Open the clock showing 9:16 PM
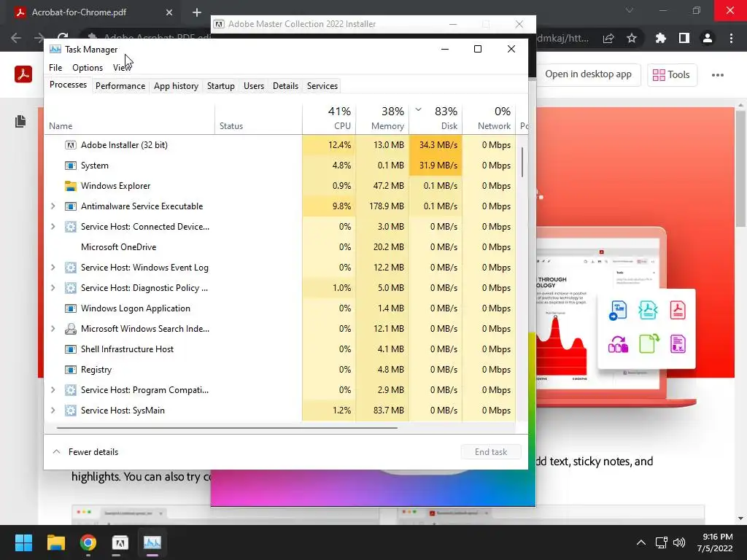747x560 pixels. pos(715,542)
